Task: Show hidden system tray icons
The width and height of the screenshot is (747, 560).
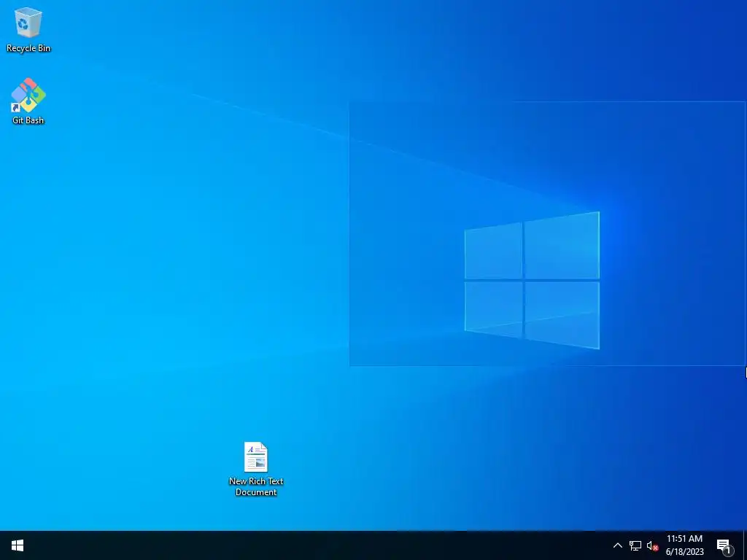Action: (x=617, y=545)
